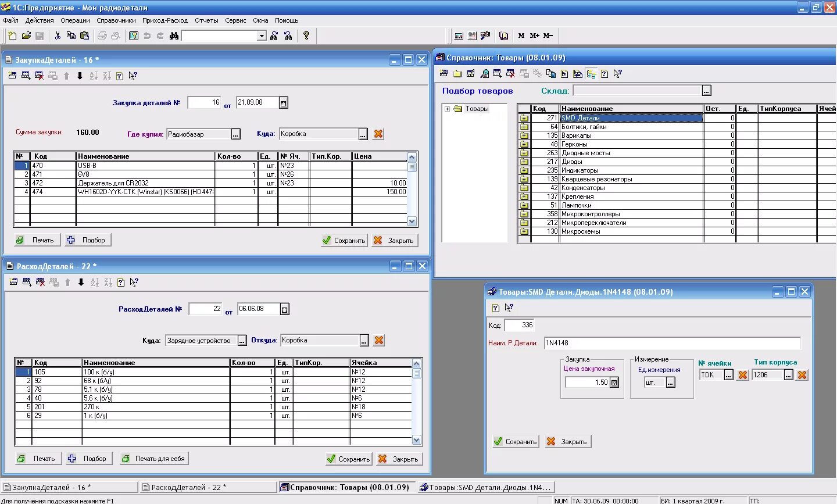Open file using the folder icon
This screenshot has width=837, height=504.
coord(26,35)
